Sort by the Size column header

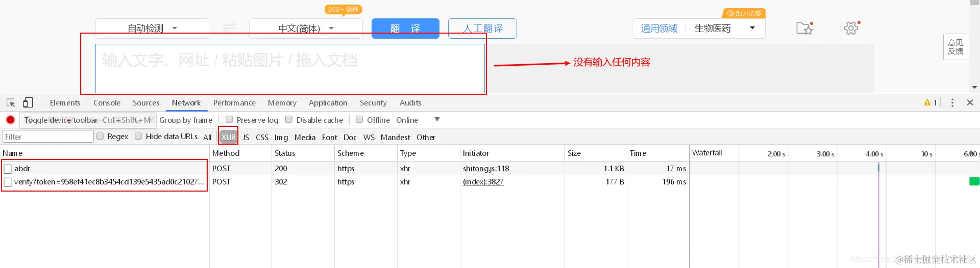[x=596, y=153]
